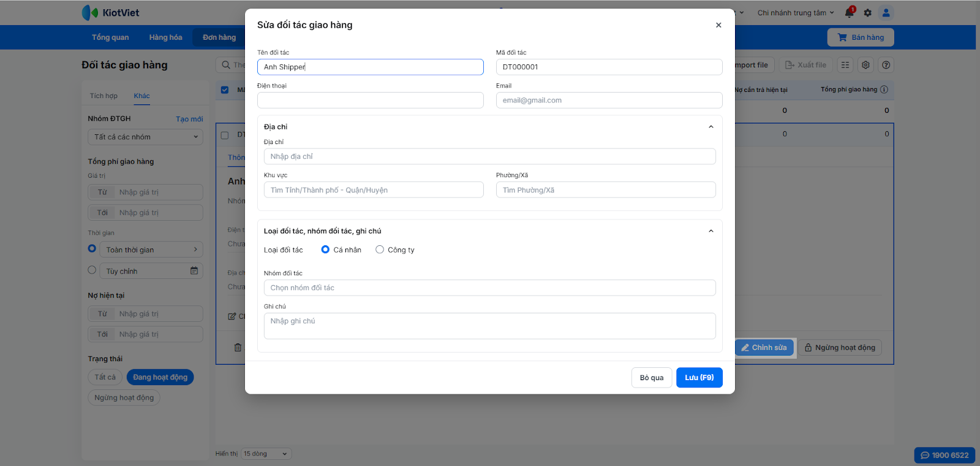
Task: Select the Cá nhân radio button
Action: tap(325, 250)
